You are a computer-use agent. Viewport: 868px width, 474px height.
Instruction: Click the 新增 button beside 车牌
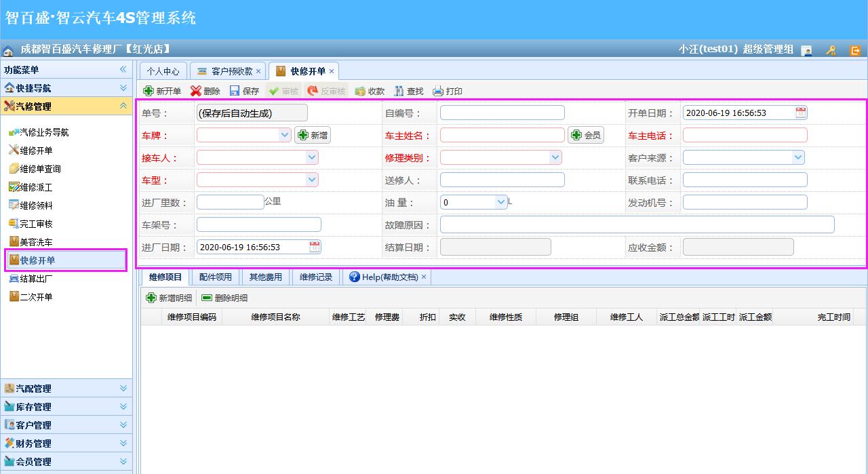point(312,134)
